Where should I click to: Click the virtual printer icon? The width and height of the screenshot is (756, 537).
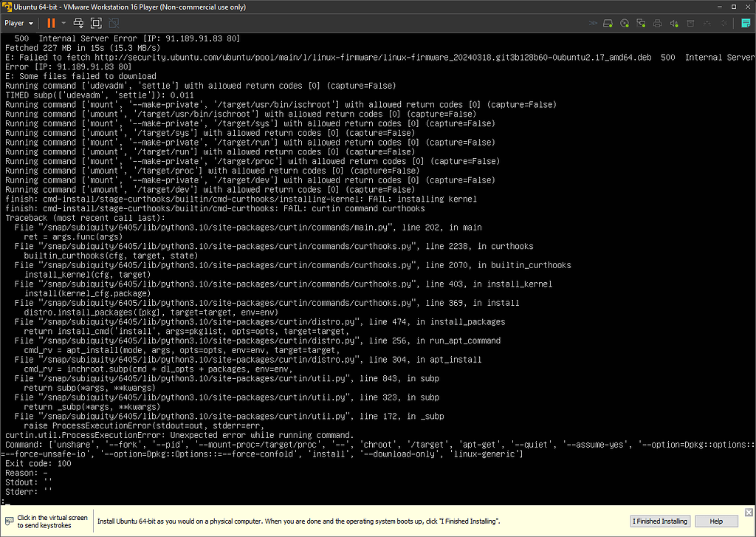tap(657, 23)
